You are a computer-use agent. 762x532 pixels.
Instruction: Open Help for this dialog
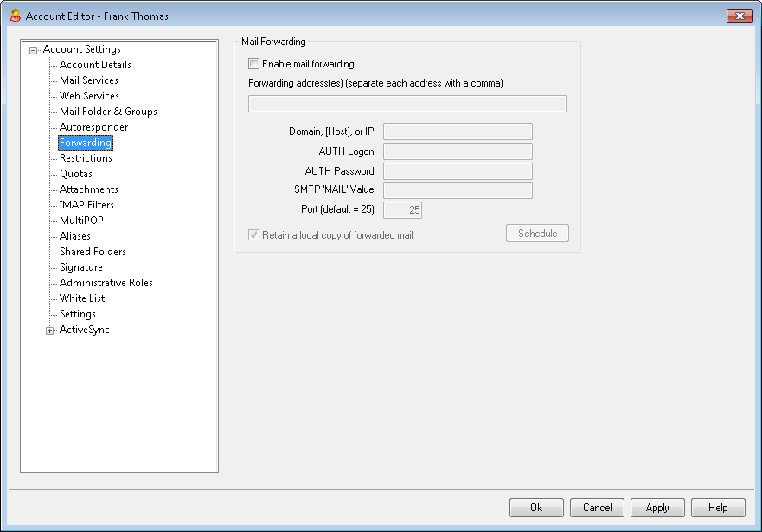click(718, 508)
